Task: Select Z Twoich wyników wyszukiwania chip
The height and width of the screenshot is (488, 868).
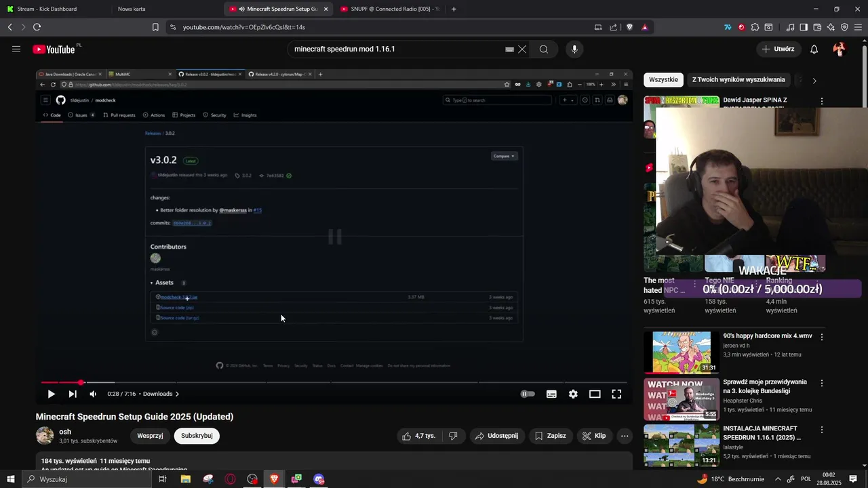Action: tap(738, 80)
